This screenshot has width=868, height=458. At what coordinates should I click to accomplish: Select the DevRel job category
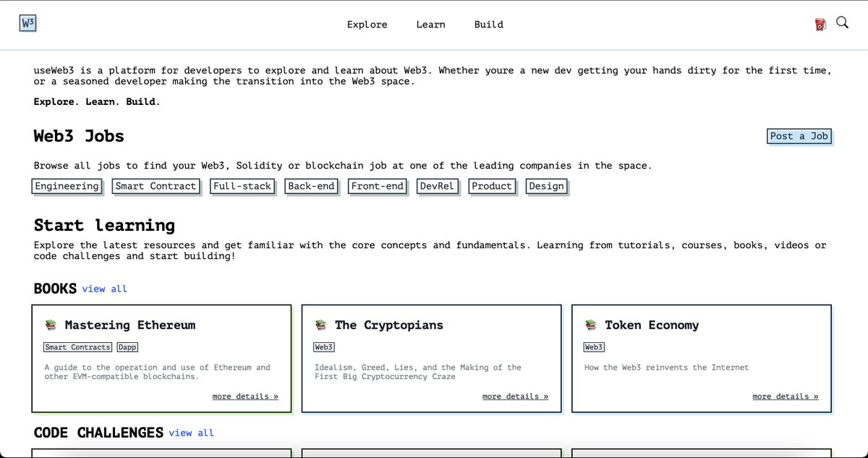tap(437, 186)
